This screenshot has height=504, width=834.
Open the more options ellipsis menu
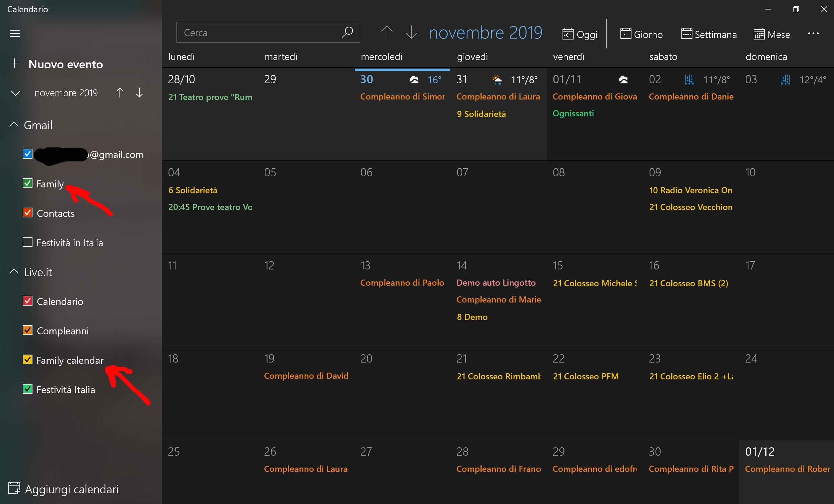pyautogui.click(x=813, y=33)
